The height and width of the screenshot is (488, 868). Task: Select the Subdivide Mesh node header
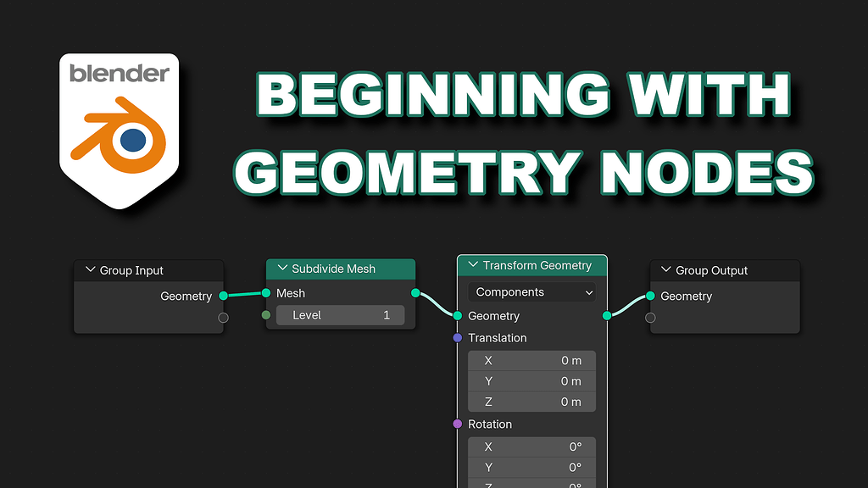341,269
